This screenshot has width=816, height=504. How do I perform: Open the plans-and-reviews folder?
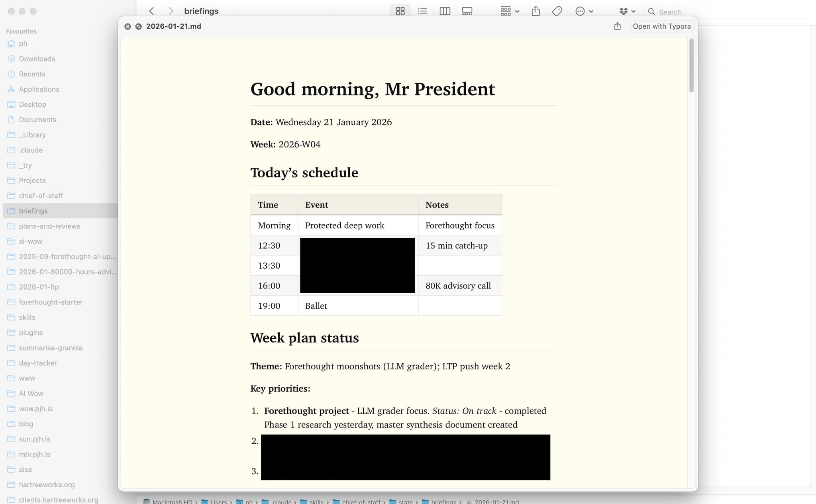click(49, 226)
